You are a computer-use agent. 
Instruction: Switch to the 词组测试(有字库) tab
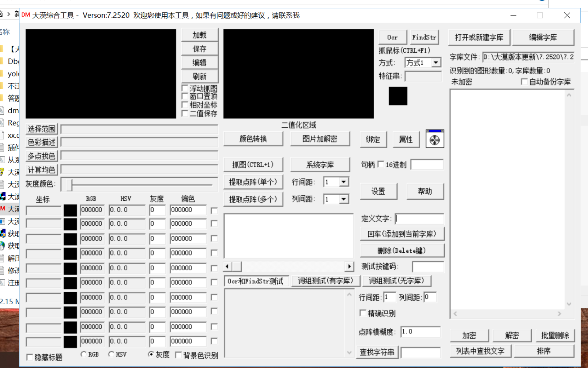tap(325, 281)
